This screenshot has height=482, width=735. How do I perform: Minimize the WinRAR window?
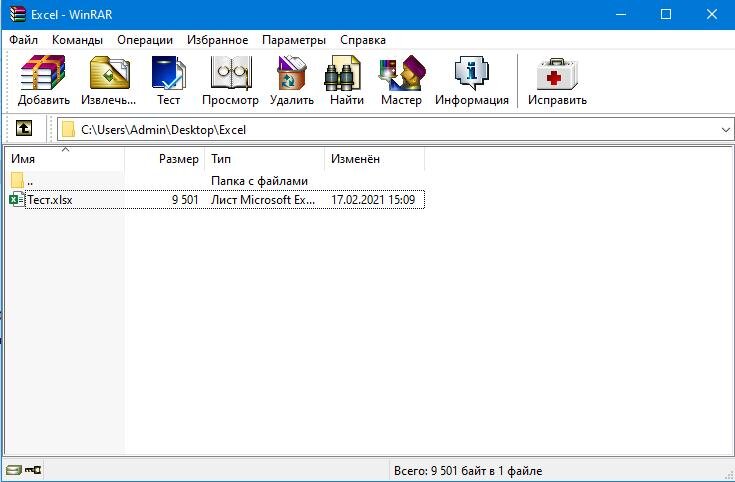(621, 15)
